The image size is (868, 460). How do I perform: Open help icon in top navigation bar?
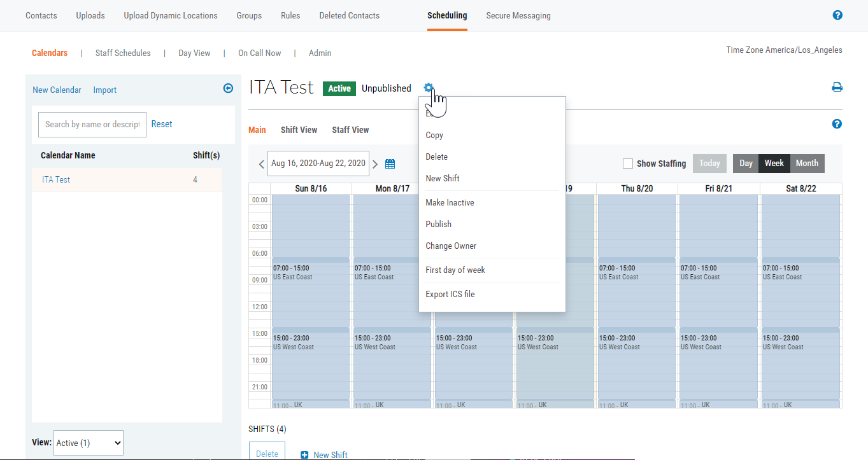837,15
